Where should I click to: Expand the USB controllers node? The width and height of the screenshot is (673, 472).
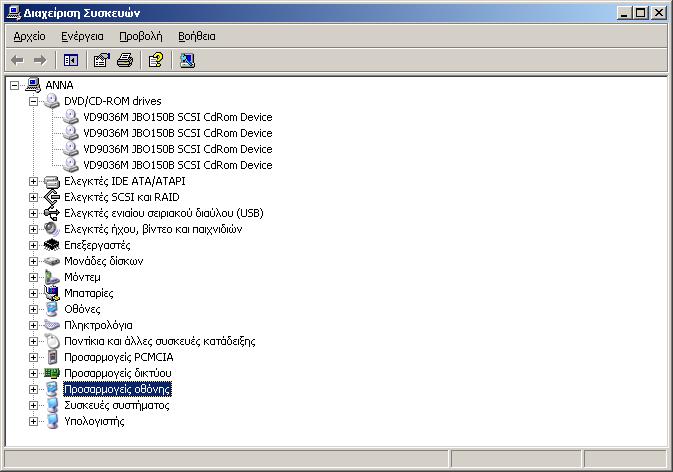click(x=33, y=213)
